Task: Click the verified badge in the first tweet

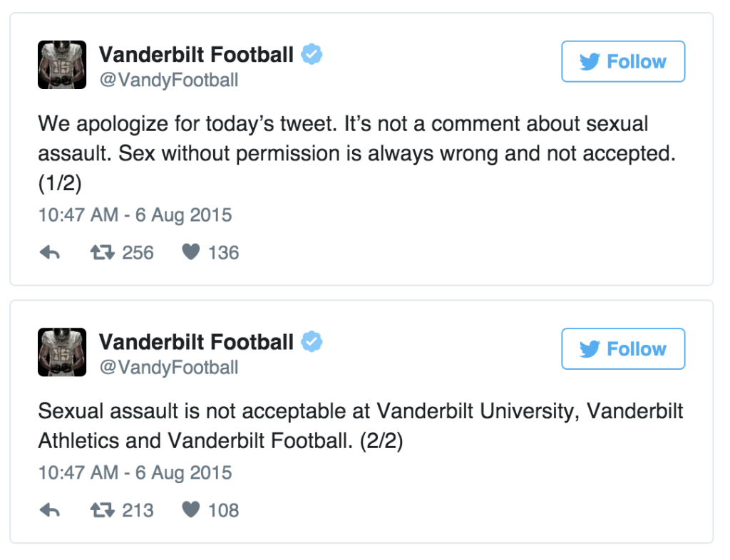Action: [312, 54]
